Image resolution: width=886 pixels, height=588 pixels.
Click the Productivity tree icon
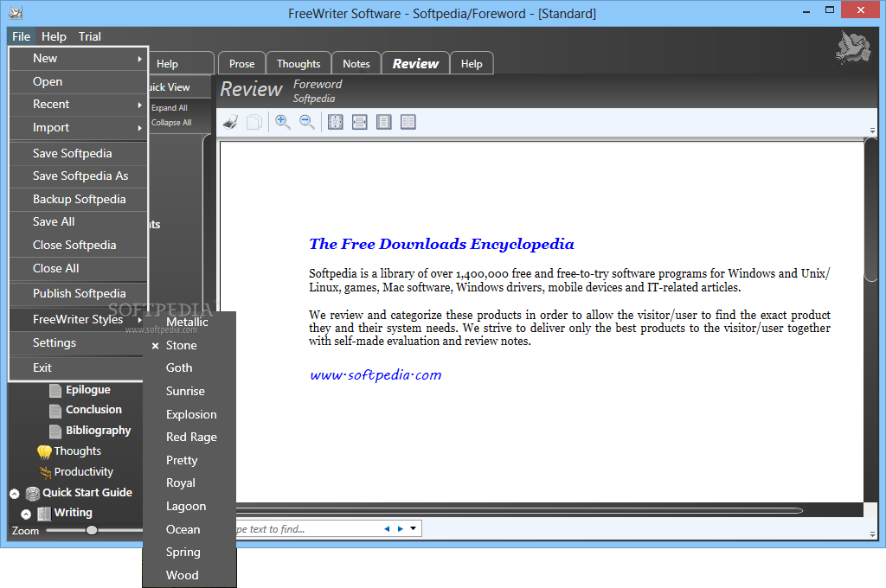point(45,472)
